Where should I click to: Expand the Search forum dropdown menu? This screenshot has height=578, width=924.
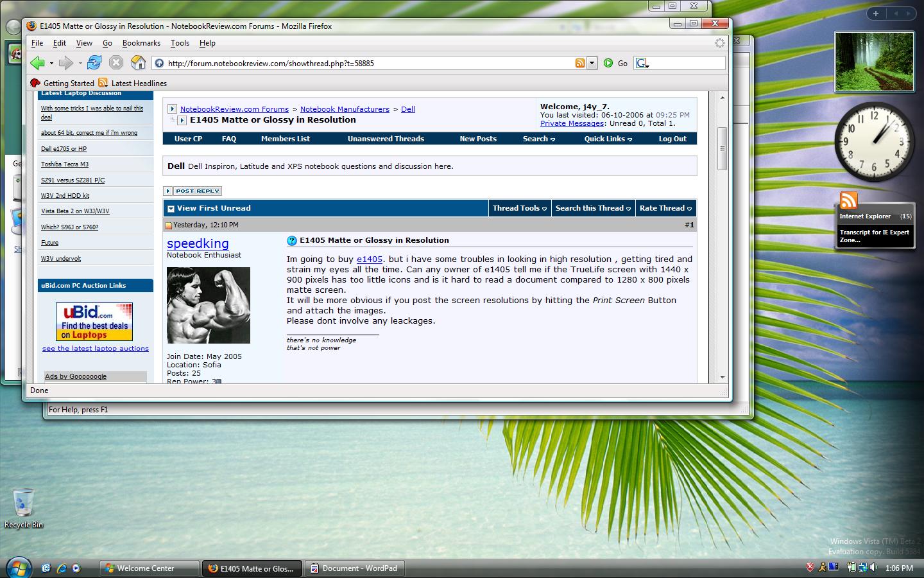[539, 139]
